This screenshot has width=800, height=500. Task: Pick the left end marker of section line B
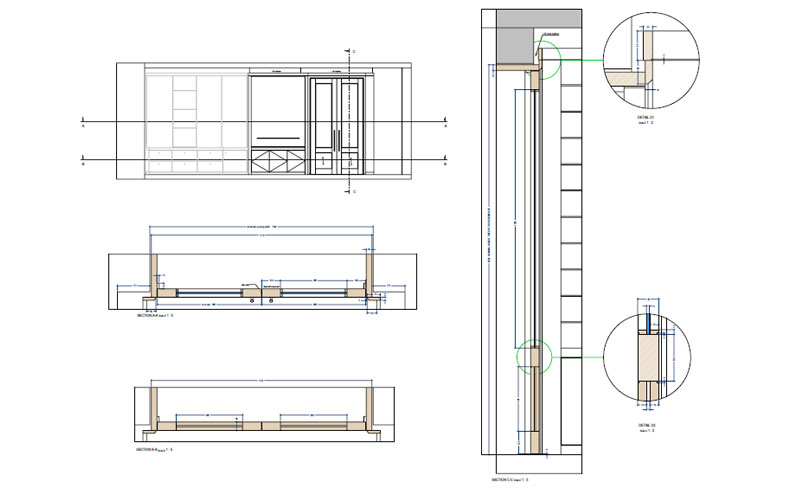point(84,160)
